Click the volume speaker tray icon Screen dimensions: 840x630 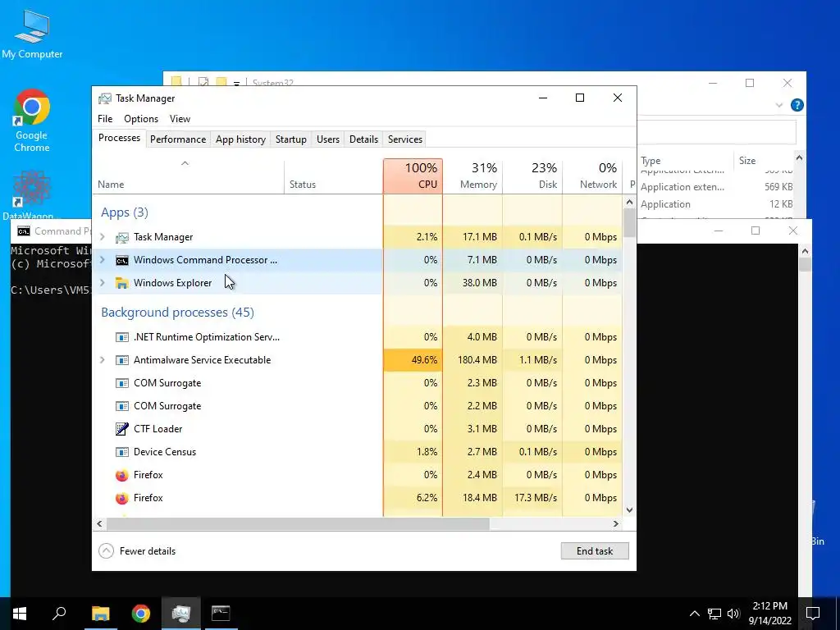coord(733,614)
